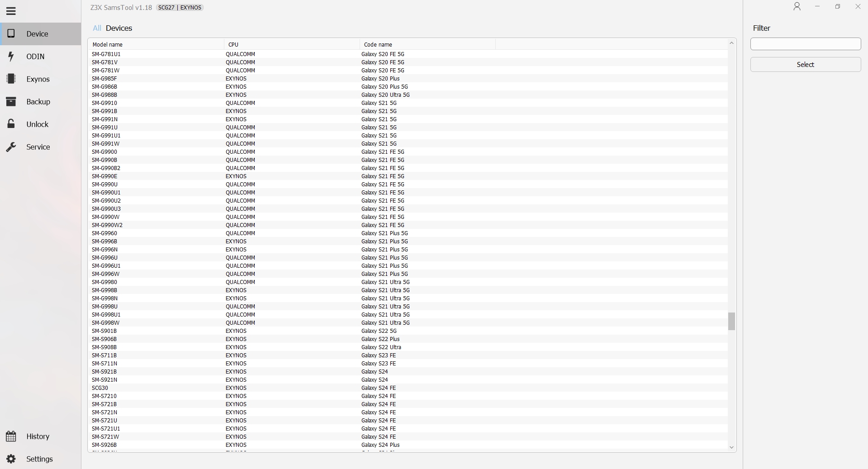Choose SM-G9900 Galaxy S21 FE 5G
The height and width of the screenshot is (469, 868).
[408, 152]
